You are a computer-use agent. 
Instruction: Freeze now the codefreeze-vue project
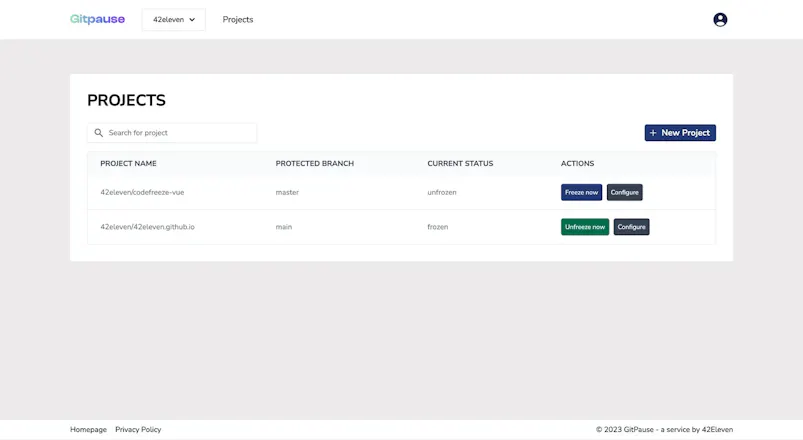coord(581,193)
